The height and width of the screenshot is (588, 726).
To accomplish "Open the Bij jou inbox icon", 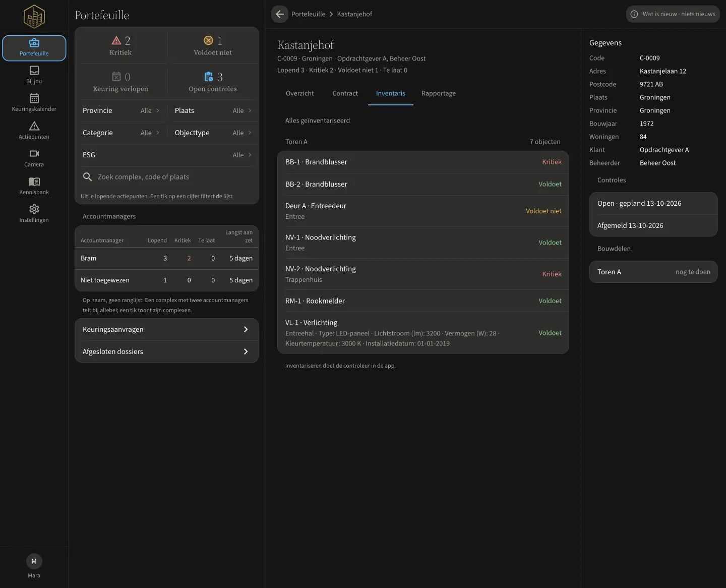I will pos(34,70).
